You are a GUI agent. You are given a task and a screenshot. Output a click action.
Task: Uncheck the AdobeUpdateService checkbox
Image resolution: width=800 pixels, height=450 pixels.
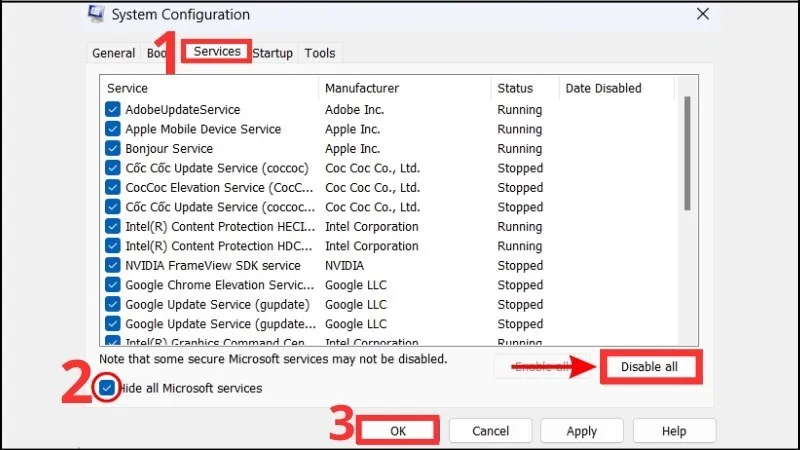[113, 110]
